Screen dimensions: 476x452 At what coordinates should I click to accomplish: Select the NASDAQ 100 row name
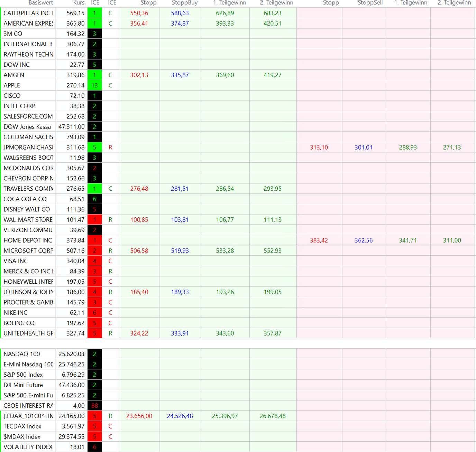click(22, 354)
